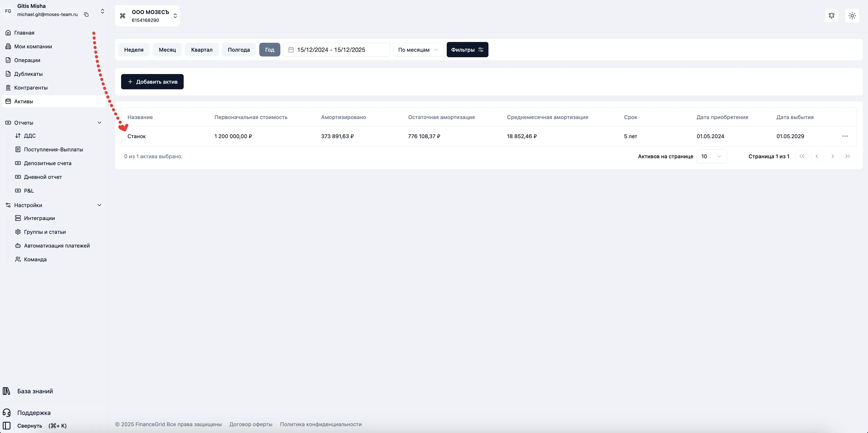Go to first page double-left arrows
The height and width of the screenshot is (433, 868).
[802, 156]
